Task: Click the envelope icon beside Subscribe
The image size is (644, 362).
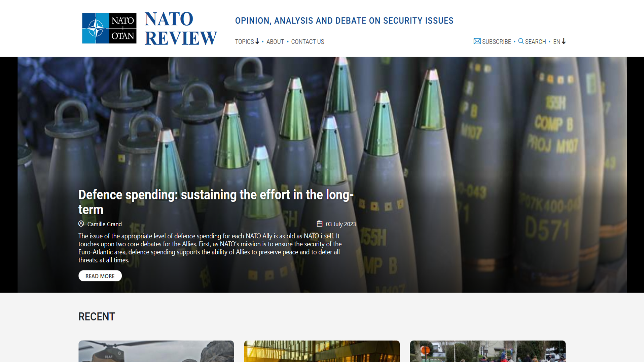Action: pos(477,41)
